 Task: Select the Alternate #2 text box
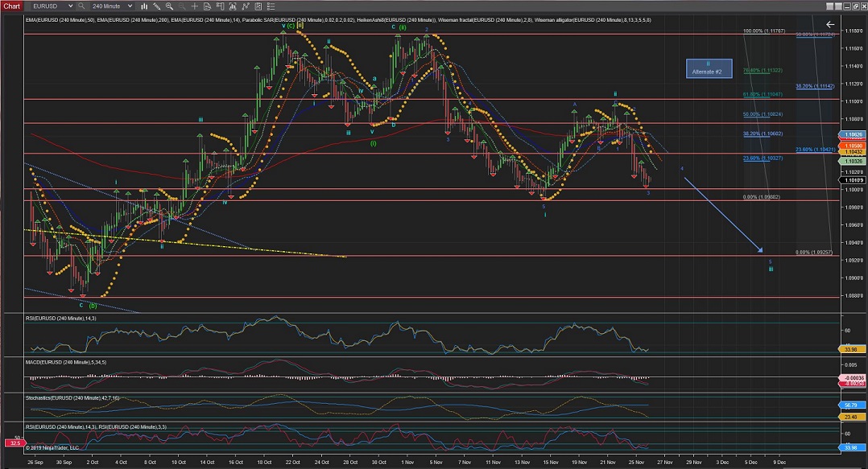pos(708,68)
